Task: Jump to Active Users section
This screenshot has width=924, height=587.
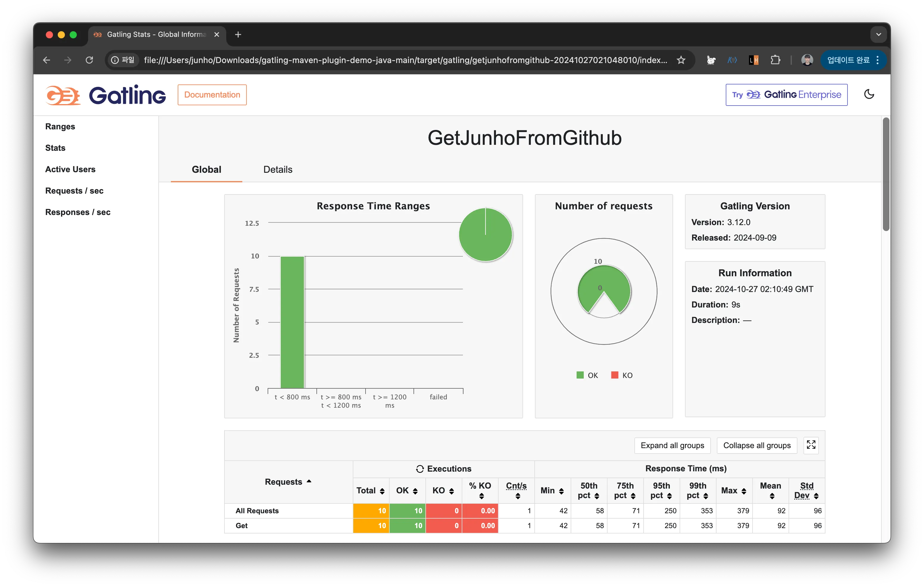Action: pos(70,169)
